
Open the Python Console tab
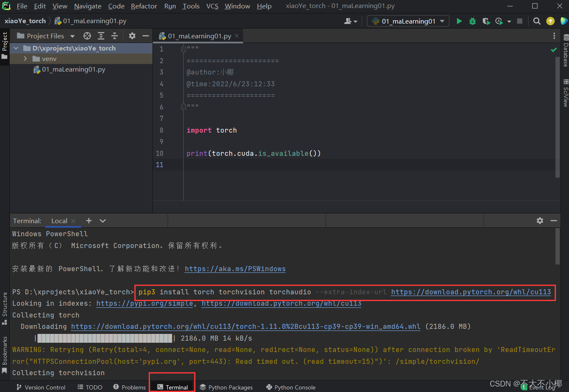291,387
